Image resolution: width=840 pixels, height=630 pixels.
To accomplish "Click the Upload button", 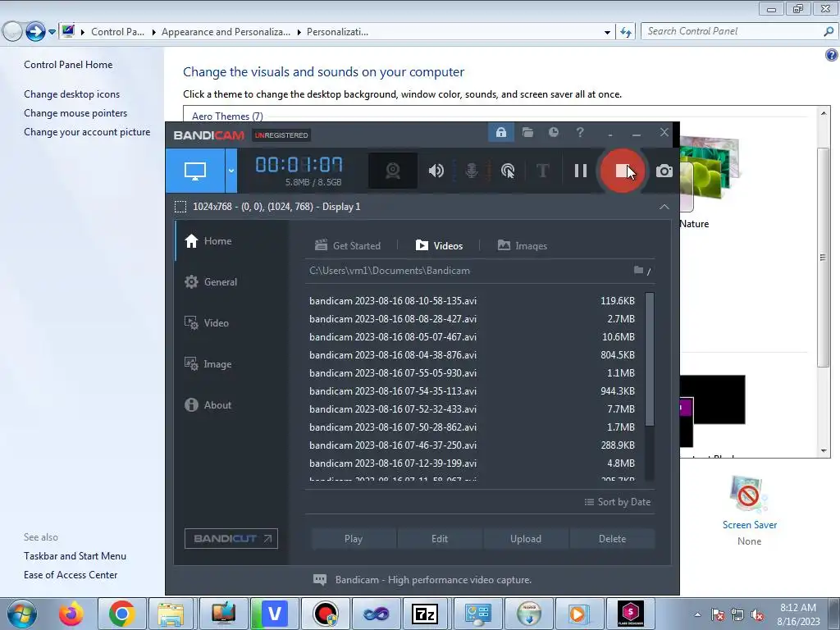I will pyautogui.click(x=526, y=539).
